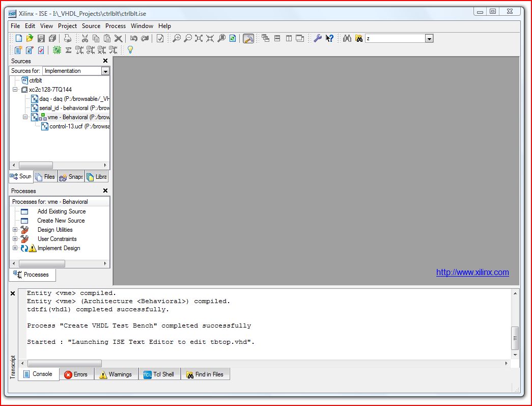Close the Transcript panel
Screen dimensions: 532x406
[13, 293]
